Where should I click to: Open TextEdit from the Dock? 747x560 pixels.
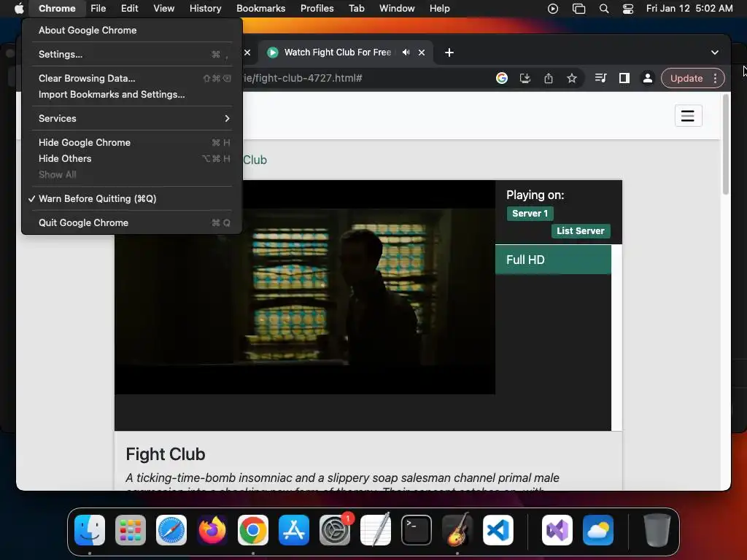coord(376,530)
